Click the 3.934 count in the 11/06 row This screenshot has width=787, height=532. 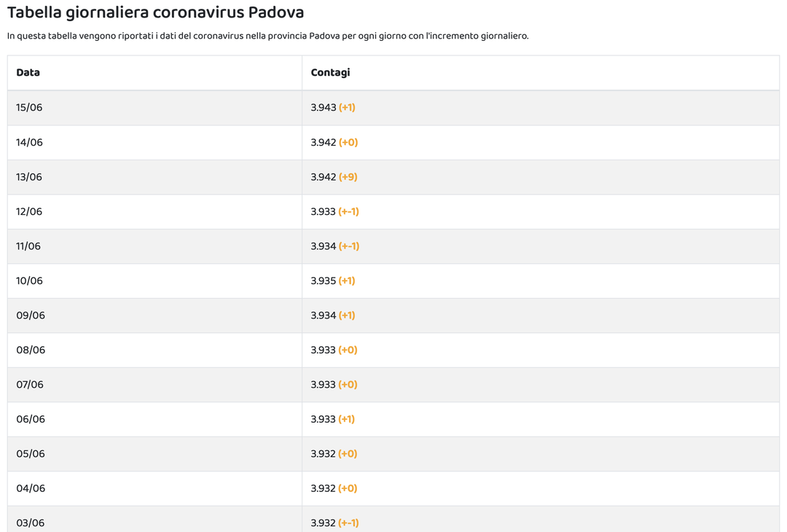(x=324, y=246)
